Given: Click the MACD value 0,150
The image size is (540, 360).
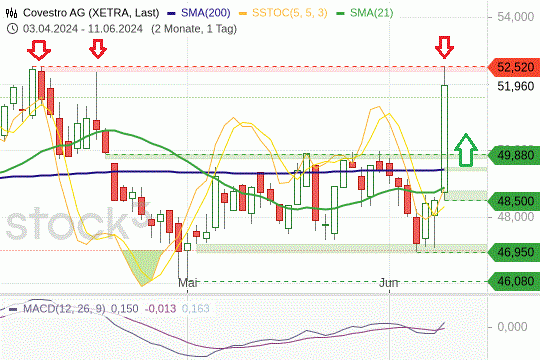Looking at the screenshot, I should (x=124, y=308).
